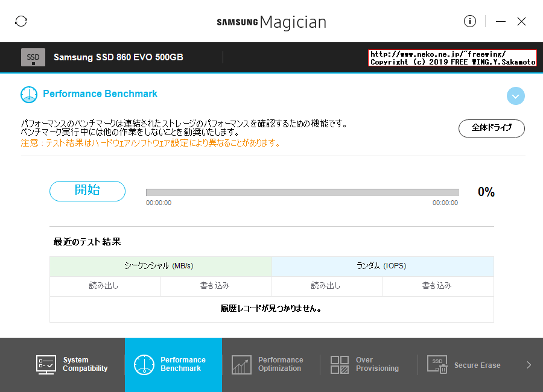Screen dimensions: 543x392
Task: Collapse the Performance Benchmark panel with the chevron
Action: point(515,95)
